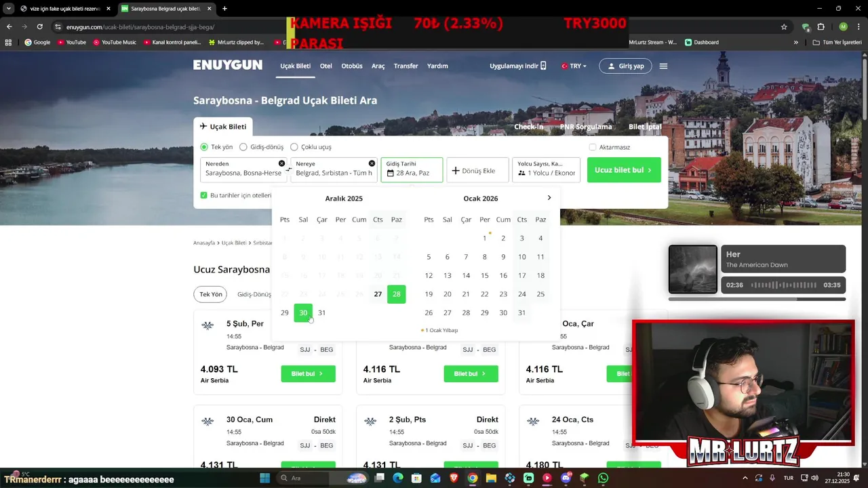Screen dimensions: 868x488
Task: Clear the Nereye destination field
Action: (372, 163)
